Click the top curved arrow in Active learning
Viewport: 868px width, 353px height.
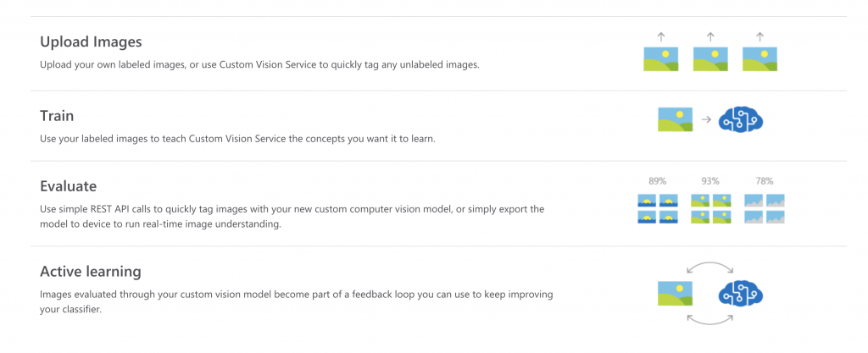click(709, 268)
